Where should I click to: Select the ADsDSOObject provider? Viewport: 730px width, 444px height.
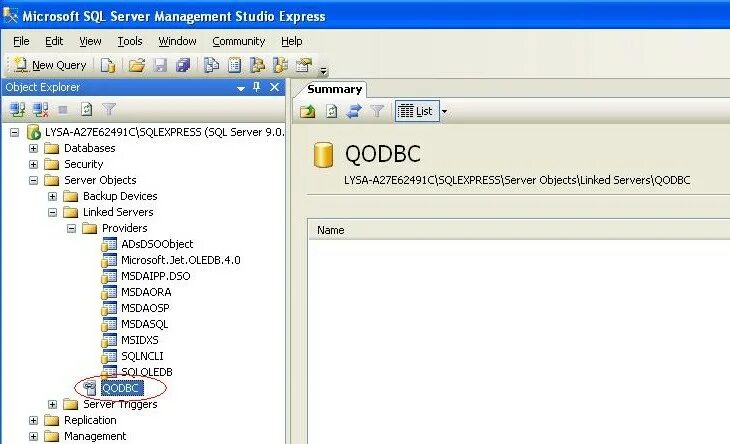tap(157, 244)
